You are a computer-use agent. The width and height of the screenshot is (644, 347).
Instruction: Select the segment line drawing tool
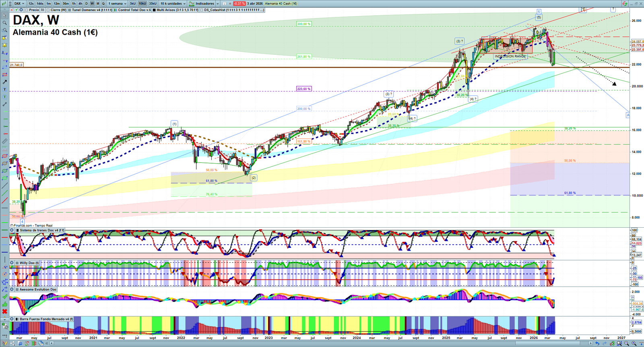(x=4, y=104)
